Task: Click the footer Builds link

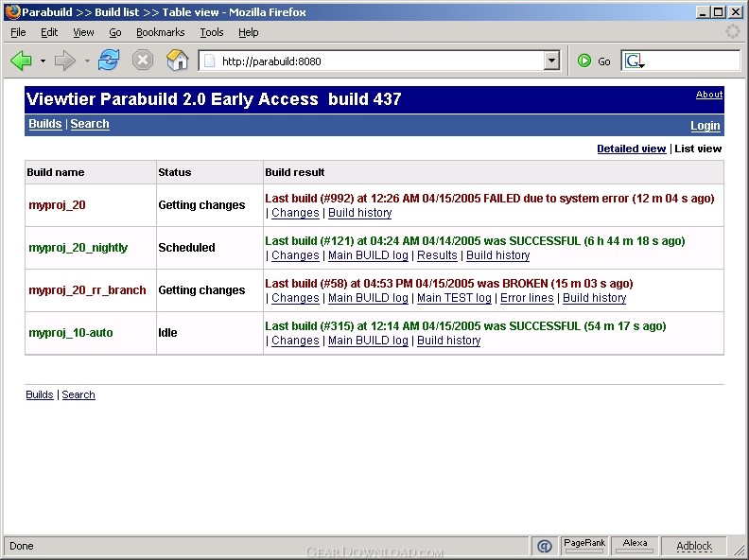Action: tap(40, 394)
